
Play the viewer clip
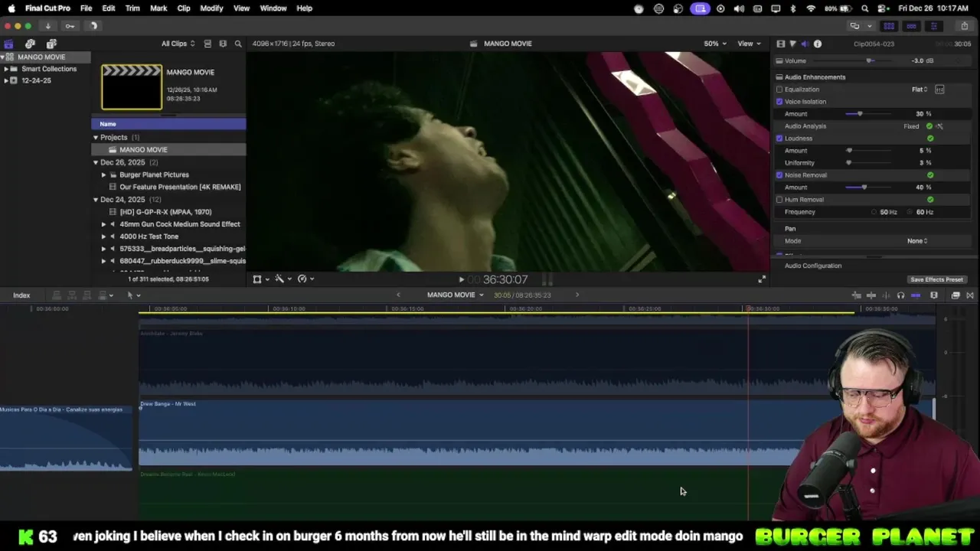pyautogui.click(x=461, y=280)
